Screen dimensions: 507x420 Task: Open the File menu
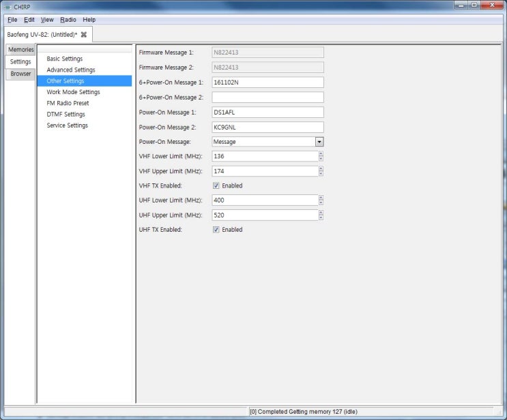[x=12, y=20]
